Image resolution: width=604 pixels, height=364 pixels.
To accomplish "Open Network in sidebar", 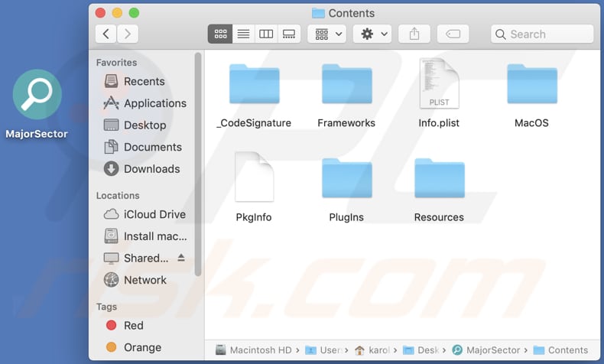I will click(x=135, y=280).
